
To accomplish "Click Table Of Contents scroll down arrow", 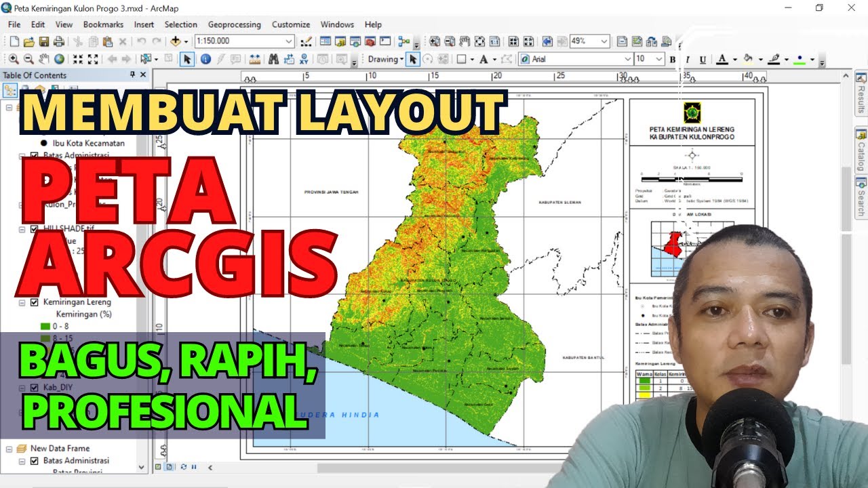I will [141, 467].
